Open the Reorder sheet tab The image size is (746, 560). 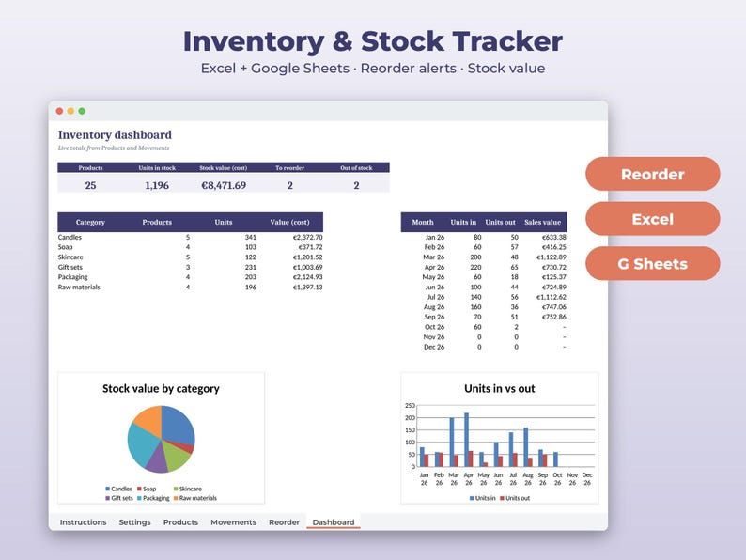click(x=284, y=521)
